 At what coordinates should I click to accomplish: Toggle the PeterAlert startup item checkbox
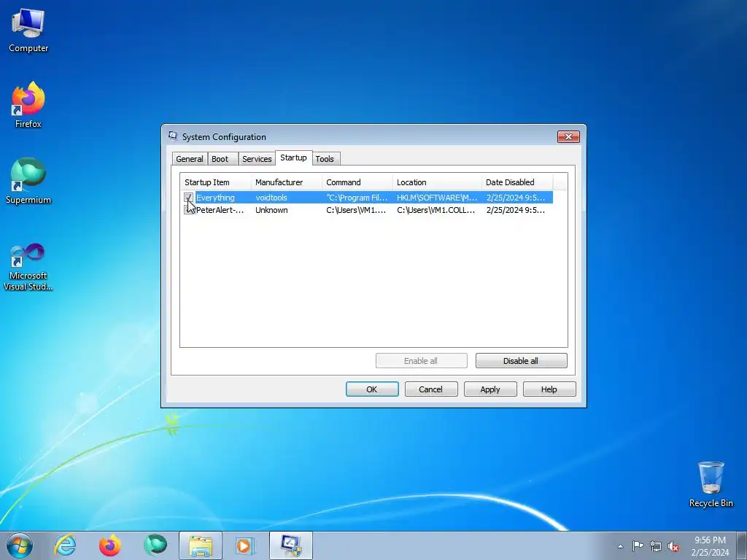[x=189, y=210]
